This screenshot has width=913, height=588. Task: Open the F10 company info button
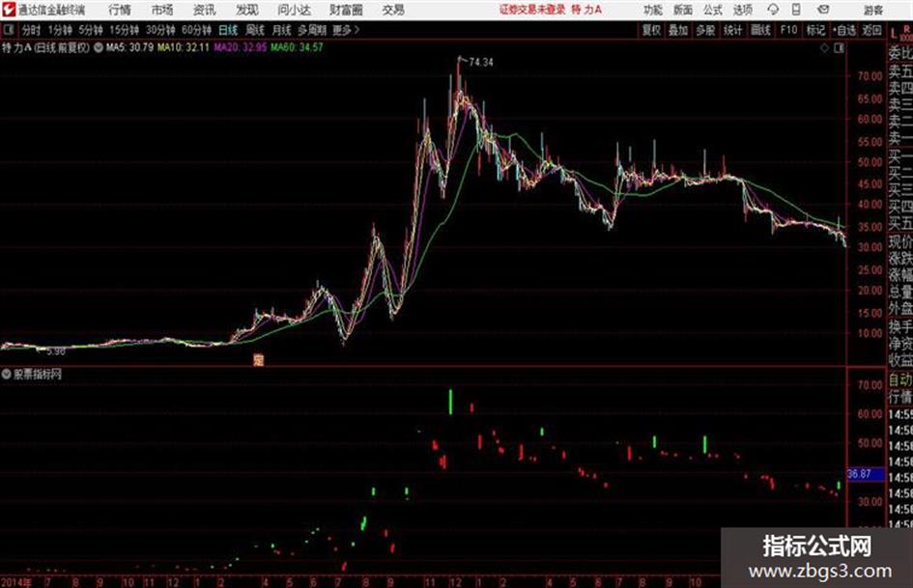(788, 30)
